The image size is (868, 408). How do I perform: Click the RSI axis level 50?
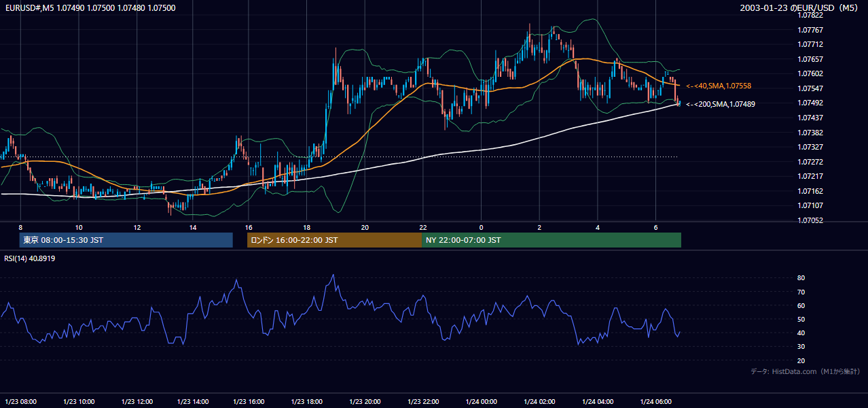tap(801, 319)
